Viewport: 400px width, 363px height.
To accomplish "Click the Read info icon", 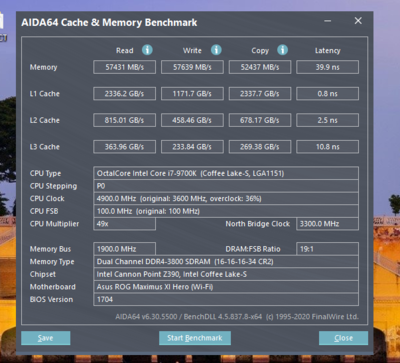I will [x=147, y=50].
